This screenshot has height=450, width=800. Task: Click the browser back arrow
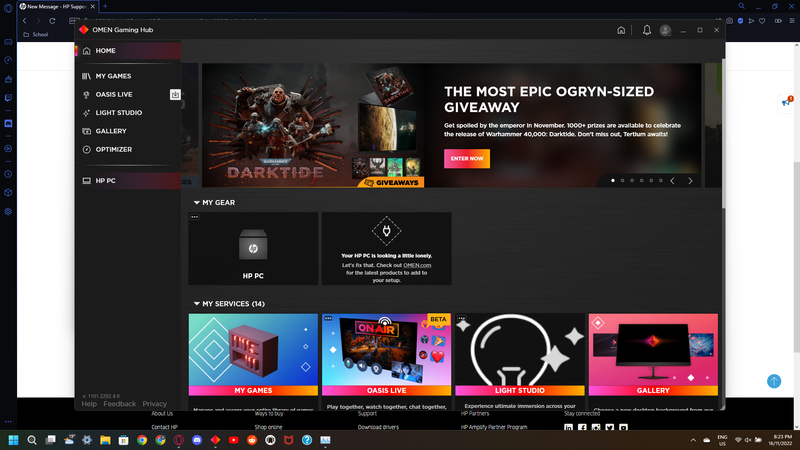[x=24, y=21]
